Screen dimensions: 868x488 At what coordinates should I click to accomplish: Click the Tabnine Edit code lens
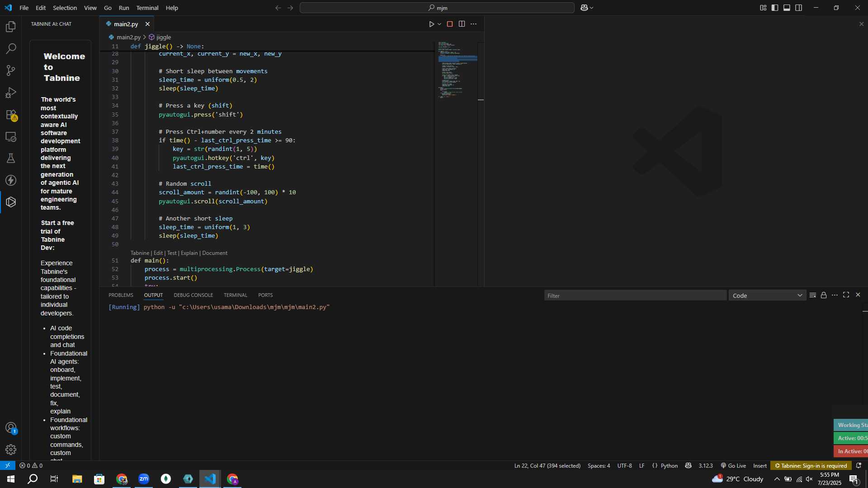(158, 253)
